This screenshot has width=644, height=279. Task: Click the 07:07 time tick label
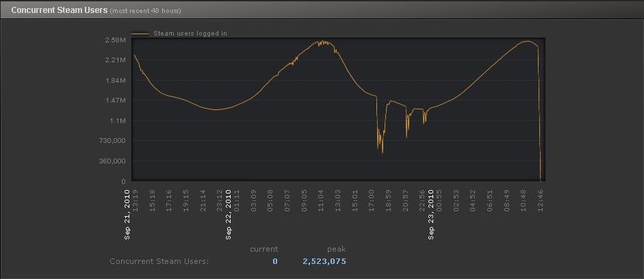pyautogui.click(x=287, y=200)
